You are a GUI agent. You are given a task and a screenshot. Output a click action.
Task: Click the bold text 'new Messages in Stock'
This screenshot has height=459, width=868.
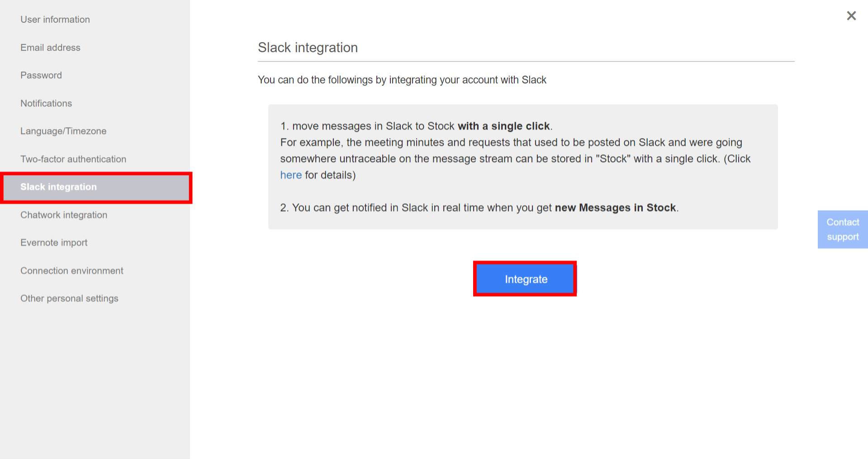[x=615, y=207]
